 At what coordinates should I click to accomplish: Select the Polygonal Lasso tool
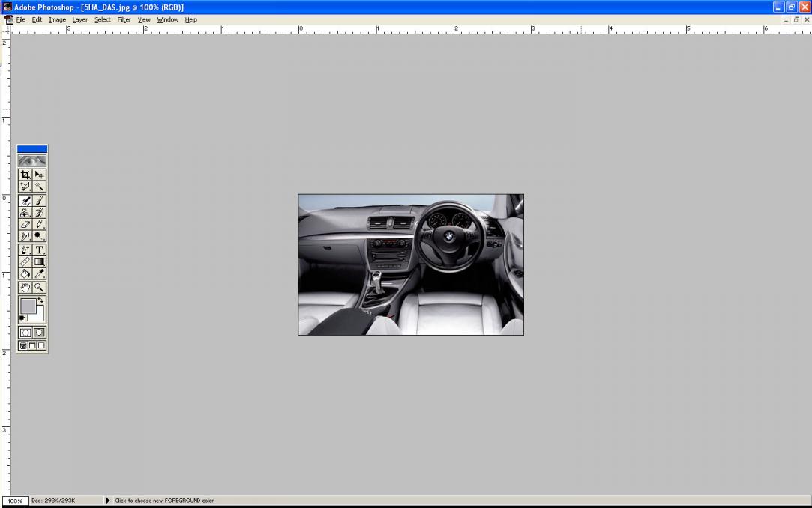[25, 187]
